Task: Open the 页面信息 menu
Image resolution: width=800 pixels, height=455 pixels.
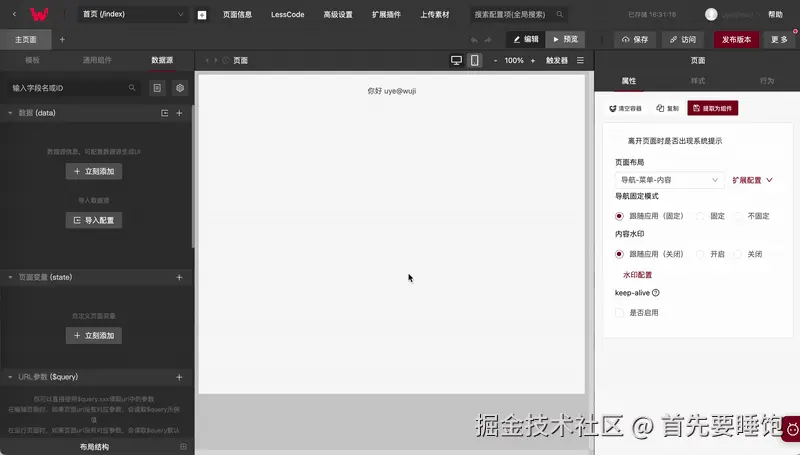Action: coord(237,14)
